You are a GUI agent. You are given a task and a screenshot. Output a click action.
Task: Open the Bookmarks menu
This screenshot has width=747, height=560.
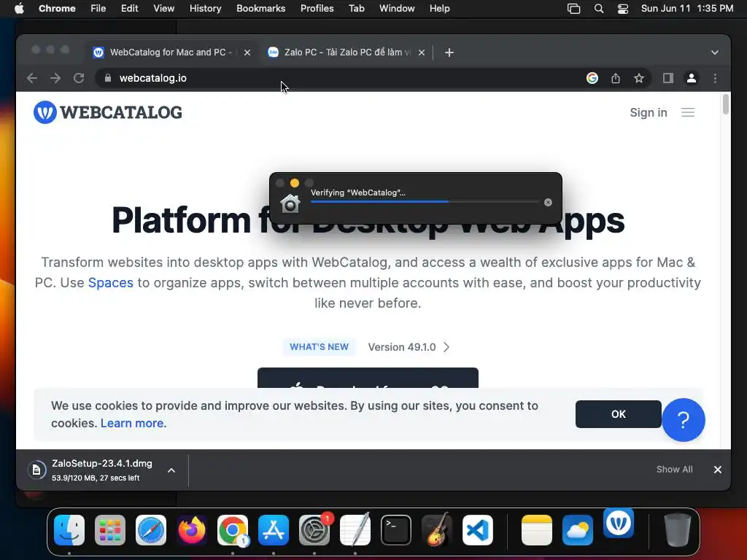click(x=260, y=9)
